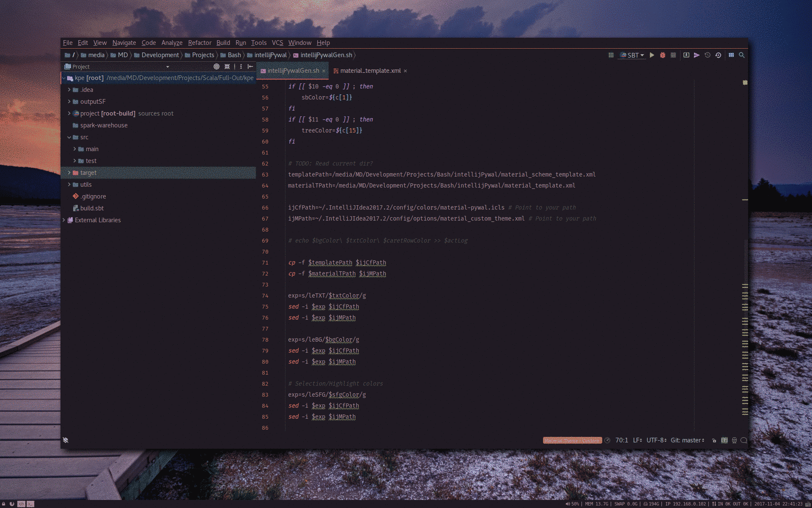Hide the Project tool window

coord(250,66)
